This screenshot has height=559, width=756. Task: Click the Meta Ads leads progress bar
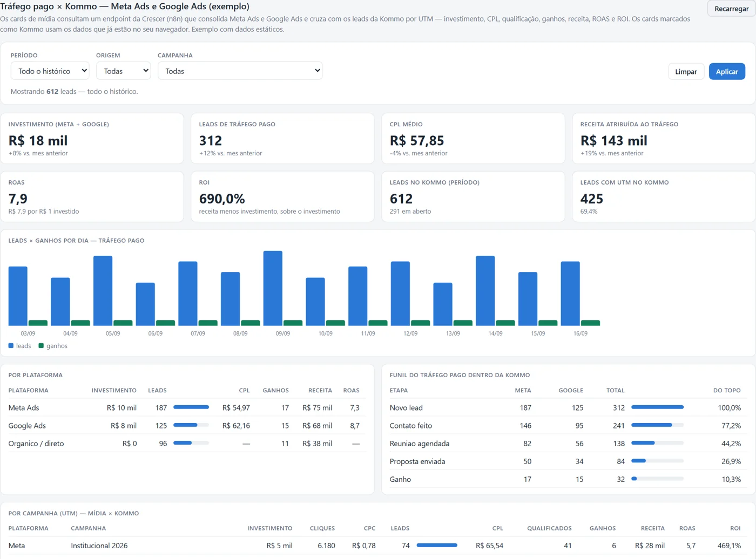coord(191,407)
